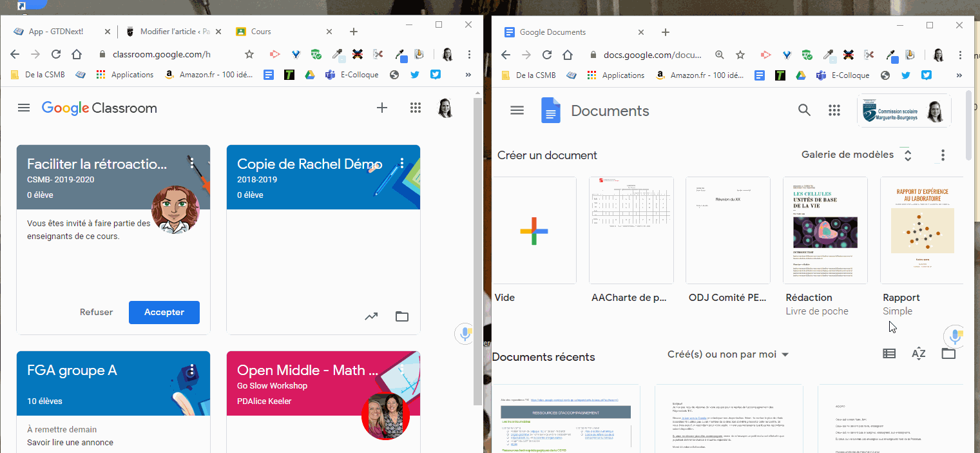
Task: Click the floating microphone icon in Docs window
Action: pos(956,336)
